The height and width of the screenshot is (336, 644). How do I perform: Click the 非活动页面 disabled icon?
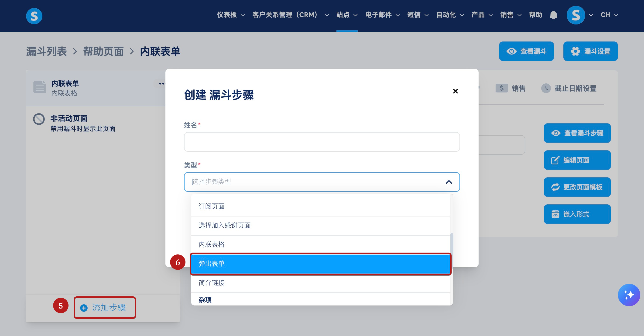(39, 119)
